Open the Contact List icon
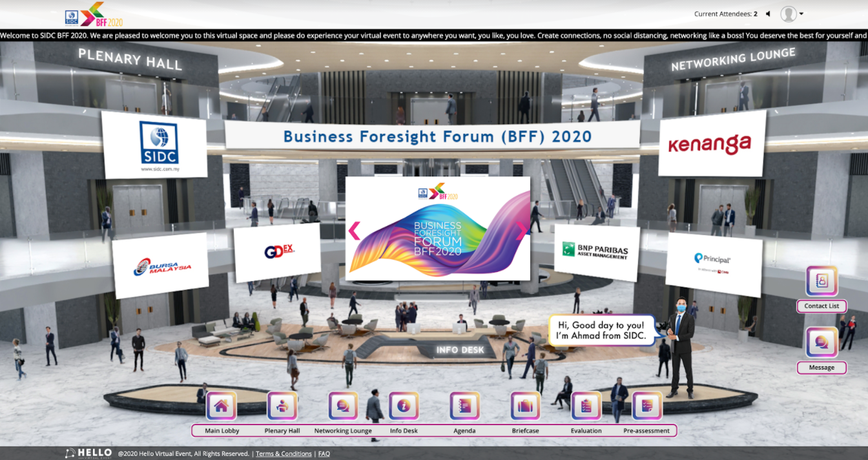This screenshot has width=868, height=460. coord(821,282)
